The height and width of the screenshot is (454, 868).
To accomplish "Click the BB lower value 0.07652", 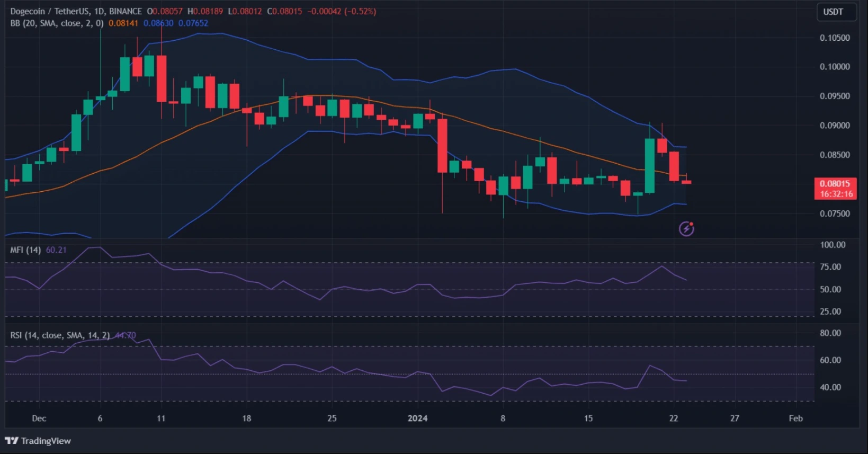I will 193,23.
